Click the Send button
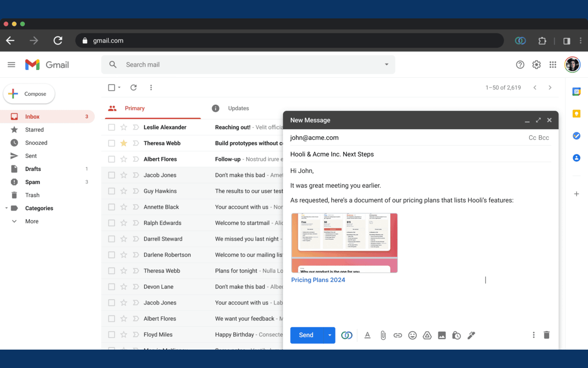Screen dimensions: 588x368 pyautogui.click(x=306, y=335)
